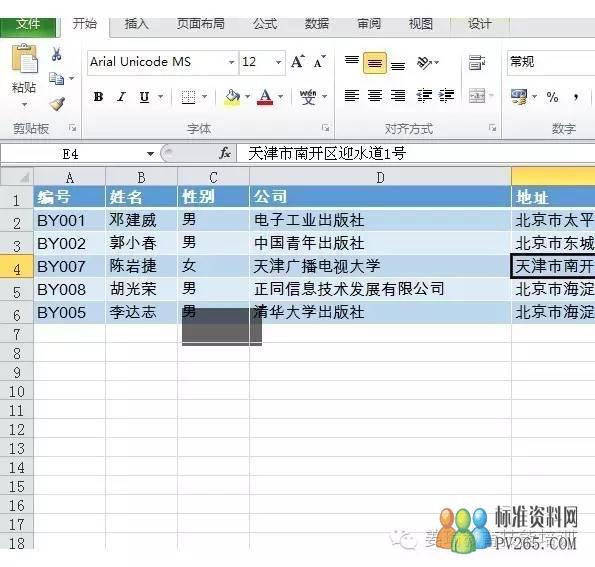This screenshot has width=595, height=567.
Task: Click the phonetic guide wén icon
Action: pyautogui.click(x=308, y=97)
